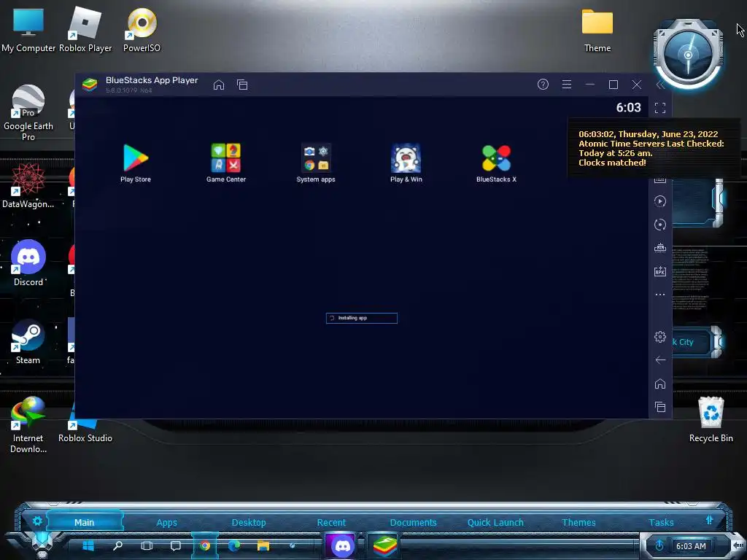Open the System apps folder
The height and width of the screenshot is (560, 747).
click(315, 162)
